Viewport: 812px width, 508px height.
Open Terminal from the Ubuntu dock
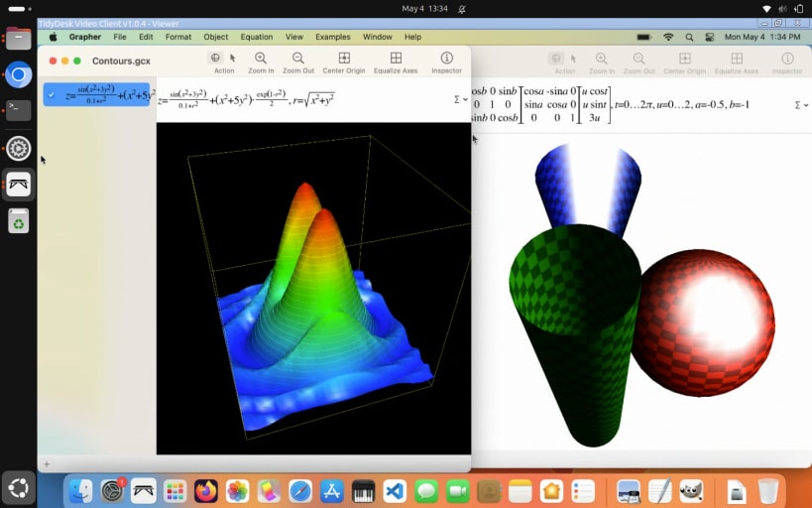[19, 110]
